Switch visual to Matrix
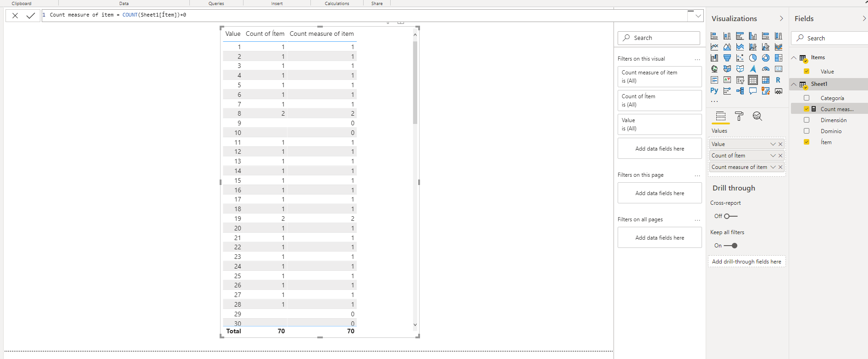Screen dimensions: 868x359 pos(766,80)
